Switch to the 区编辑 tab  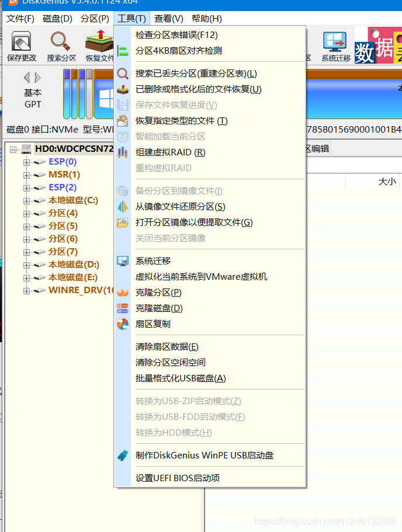[317, 148]
